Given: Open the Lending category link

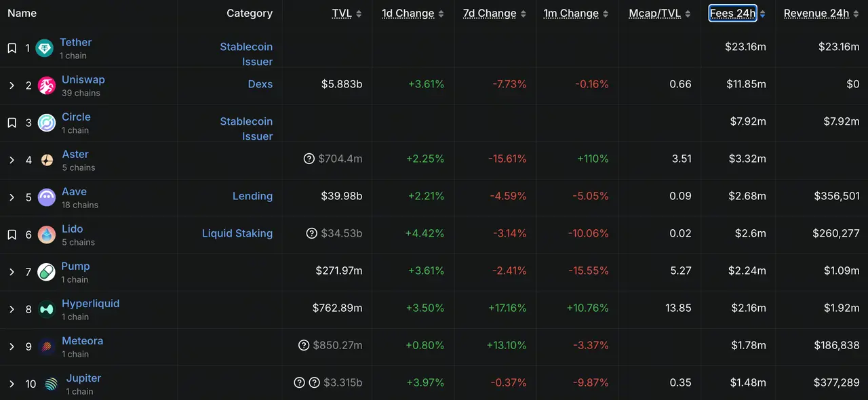Looking at the screenshot, I should [x=252, y=196].
